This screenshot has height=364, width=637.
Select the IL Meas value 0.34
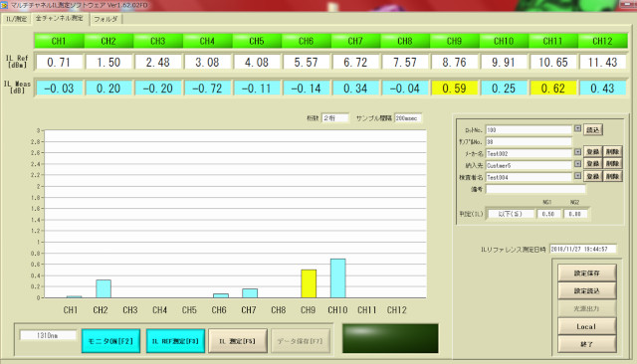[x=356, y=89]
